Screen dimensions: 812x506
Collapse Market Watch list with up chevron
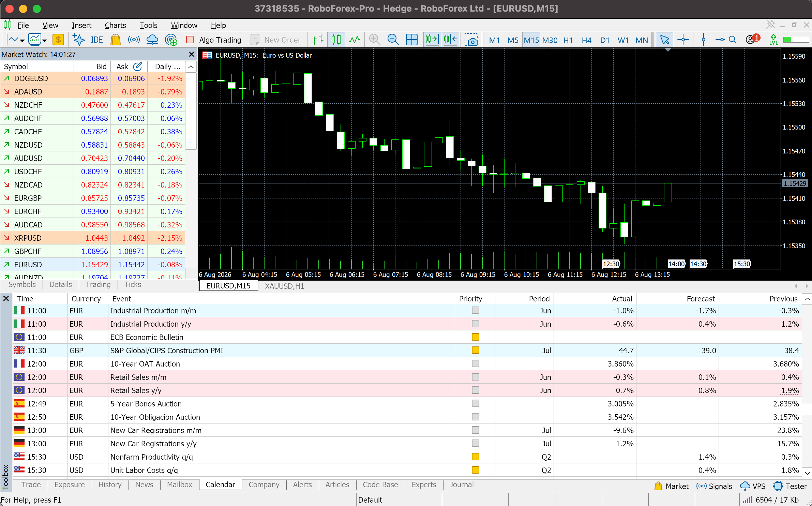coord(191,67)
